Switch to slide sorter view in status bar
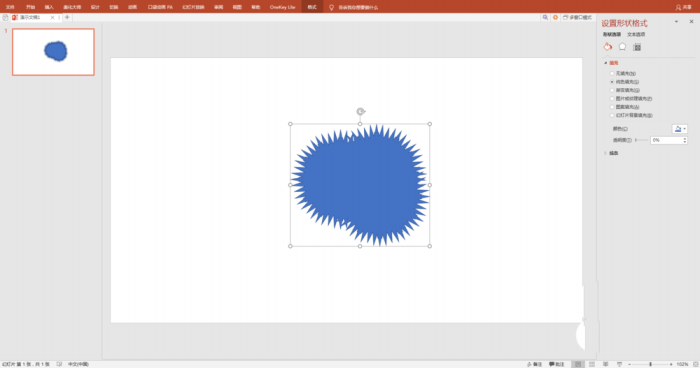Screen dimensions: 700x368 pos(592,364)
